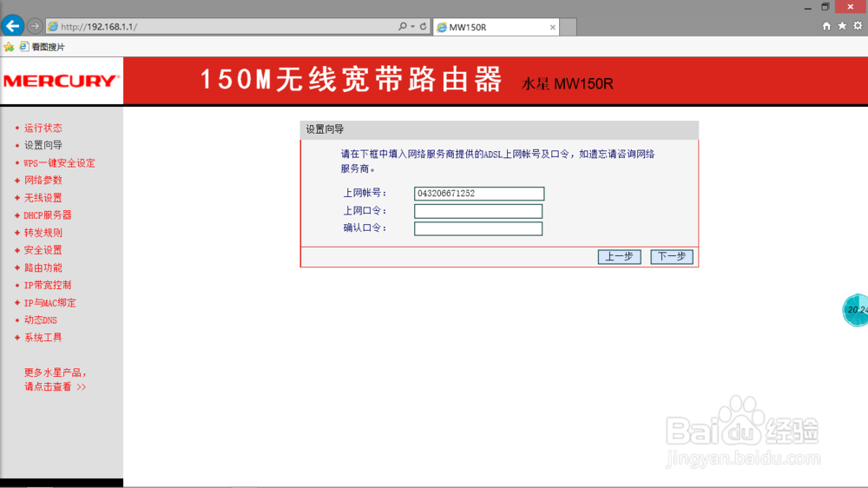Open WPS一键安全设定 in the sidebar

[59, 163]
